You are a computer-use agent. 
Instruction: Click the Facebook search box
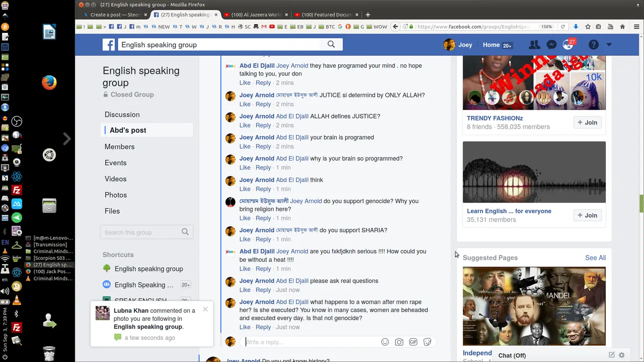[219, 45]
